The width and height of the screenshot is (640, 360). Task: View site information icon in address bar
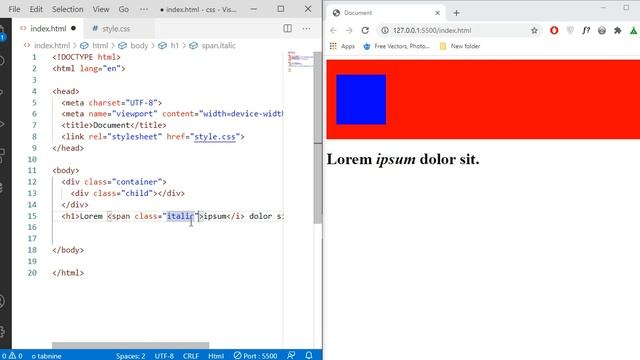(x=384, y=30)
